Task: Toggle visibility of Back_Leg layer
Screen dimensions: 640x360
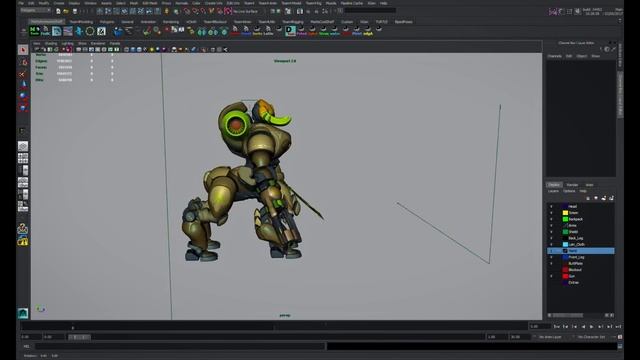Action: (x=551, y=238)
